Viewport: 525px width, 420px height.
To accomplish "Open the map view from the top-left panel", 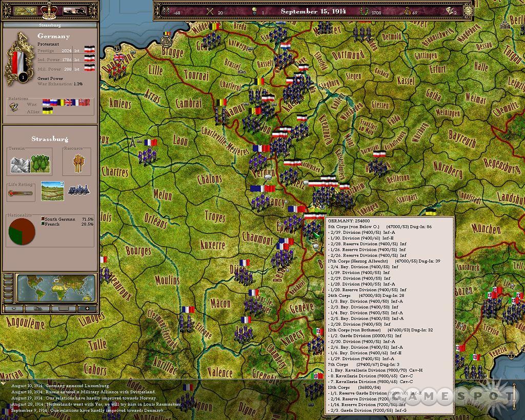I will click(26, 11).
